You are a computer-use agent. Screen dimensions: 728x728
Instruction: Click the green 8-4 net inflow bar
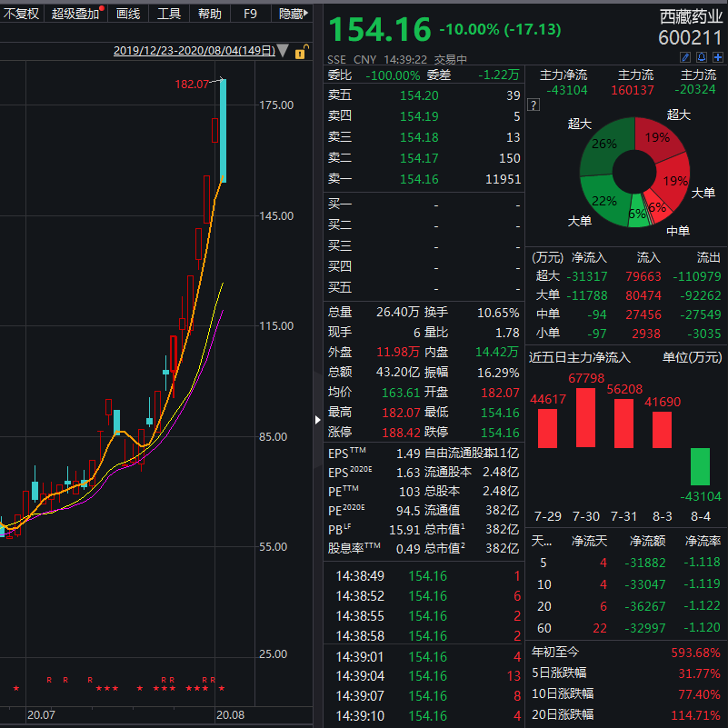coord(700,466)
